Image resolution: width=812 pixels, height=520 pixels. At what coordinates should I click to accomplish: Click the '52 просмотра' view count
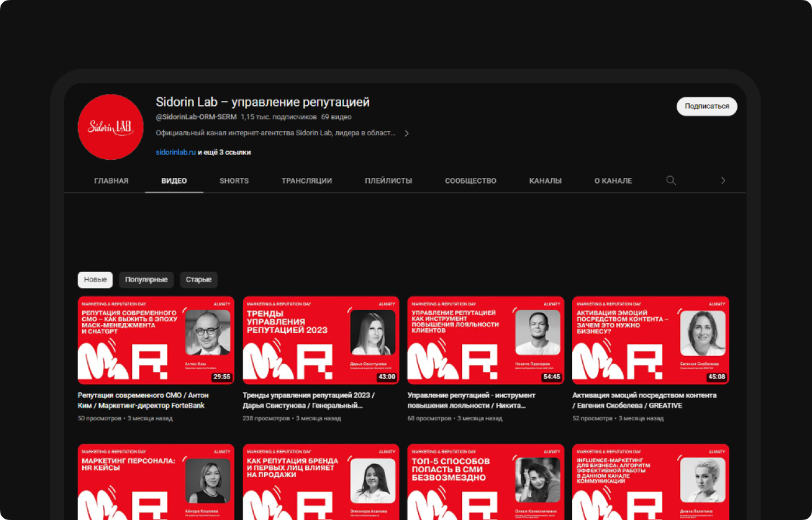(x=593, y=419)
